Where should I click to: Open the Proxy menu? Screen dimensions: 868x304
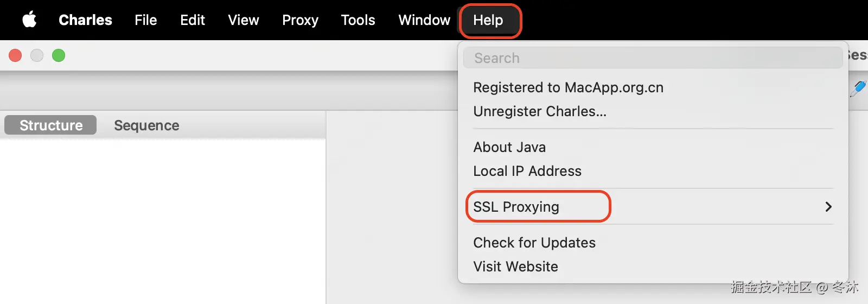[300, 20]
